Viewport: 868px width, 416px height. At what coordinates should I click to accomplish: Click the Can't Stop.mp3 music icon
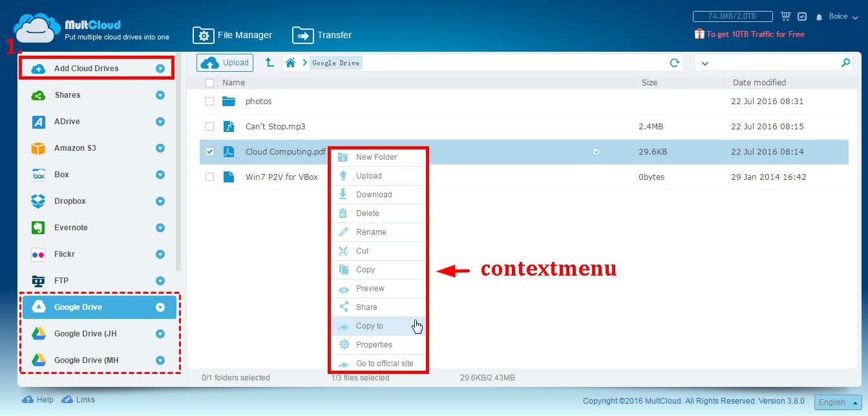coord(229,126)
